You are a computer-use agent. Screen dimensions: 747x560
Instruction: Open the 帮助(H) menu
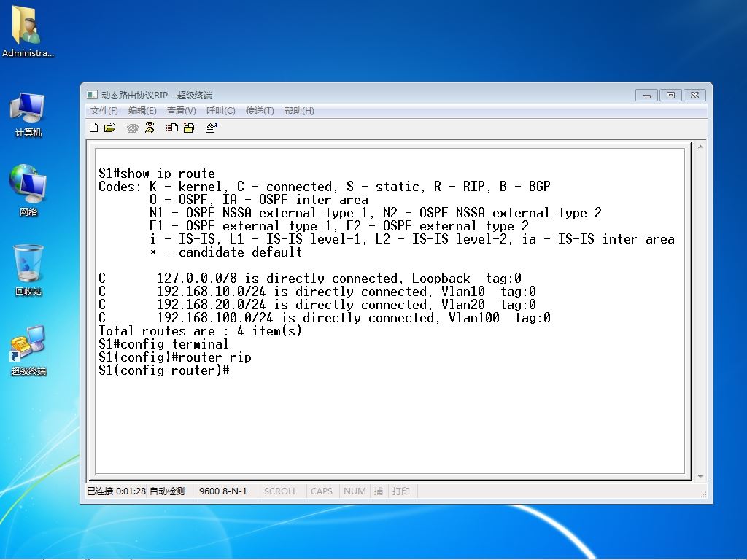tap(299, 111)
